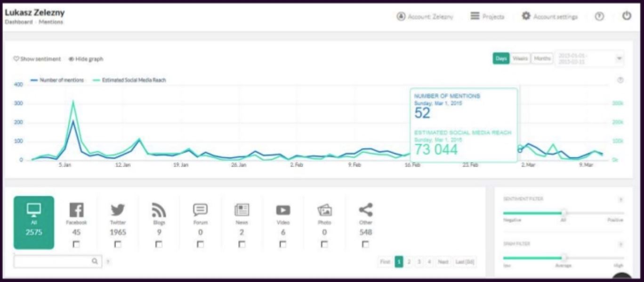
Task: Click the Lukasz Zelezny project title
Action: tap(35, 13)
